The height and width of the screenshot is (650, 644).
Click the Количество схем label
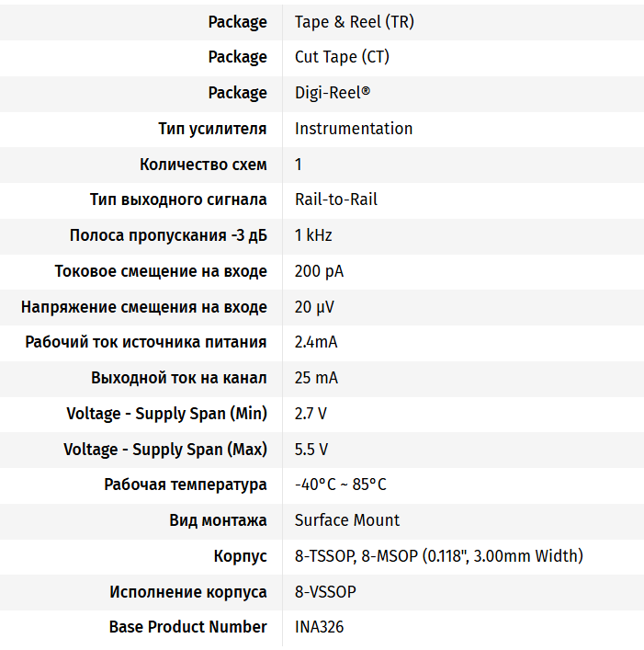203,165
